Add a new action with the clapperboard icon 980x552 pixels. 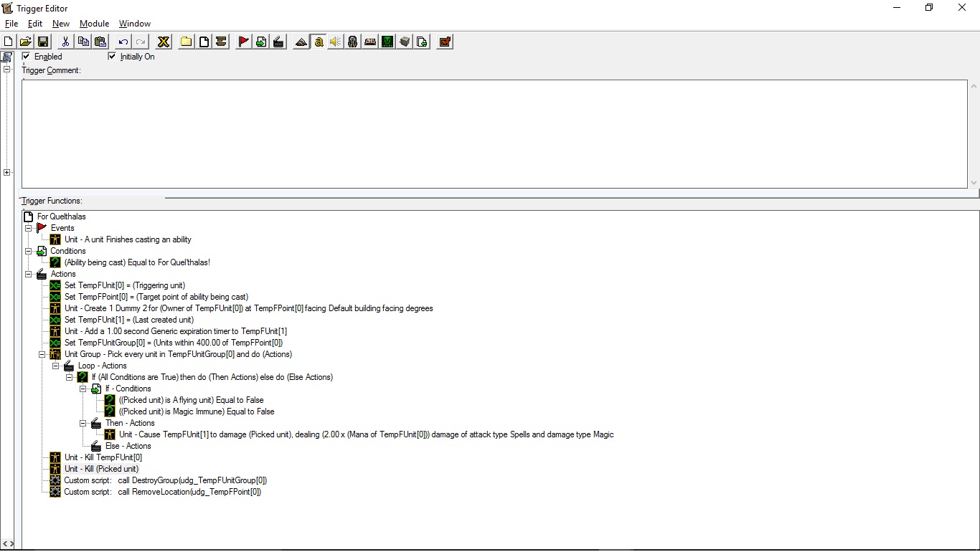point(278,42)
